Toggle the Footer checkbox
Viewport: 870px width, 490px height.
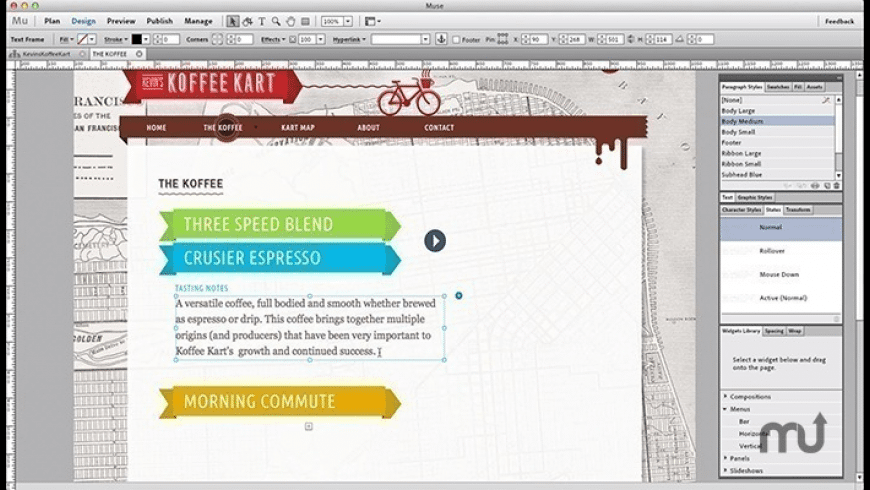pyautogui.click(x=456, y=39)
